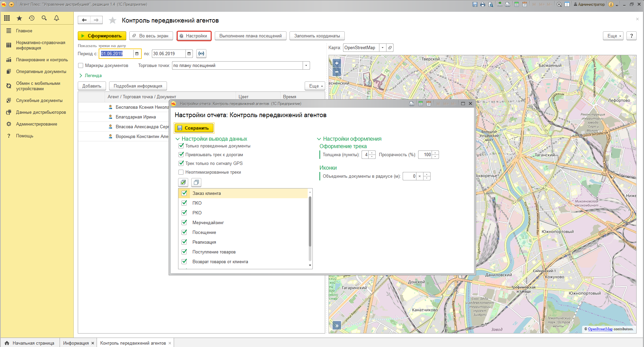Click Заполнить координаты button

317,36
